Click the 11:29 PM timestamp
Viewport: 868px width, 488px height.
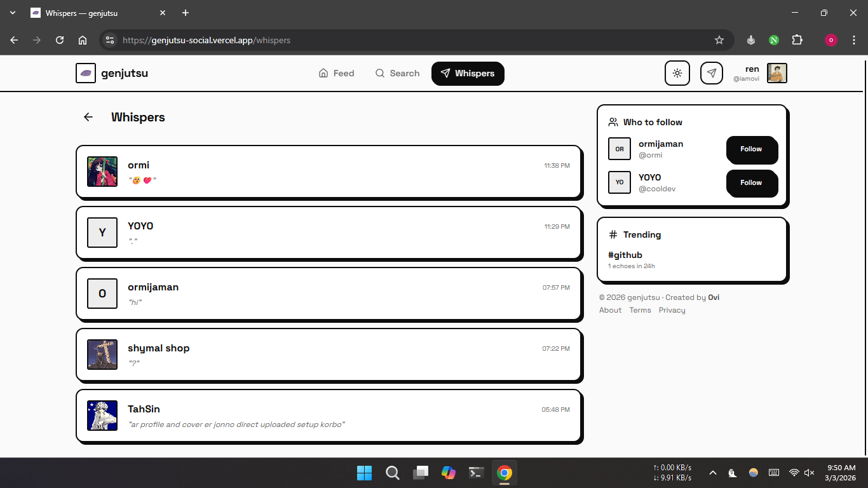(x=557, y=227)
